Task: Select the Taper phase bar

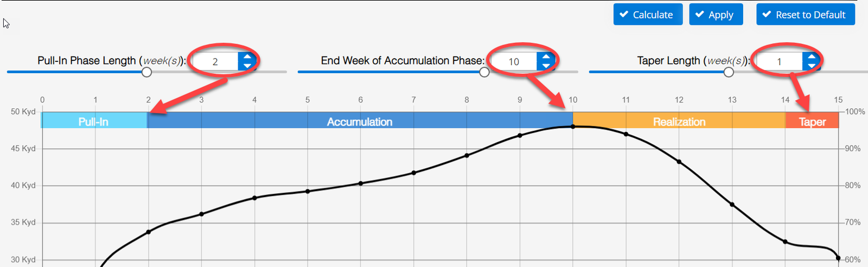Action: 812,120
